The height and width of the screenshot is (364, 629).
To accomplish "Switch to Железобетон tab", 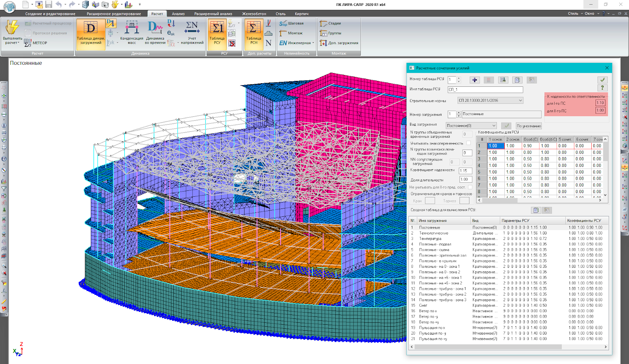I will pos(254,14).
